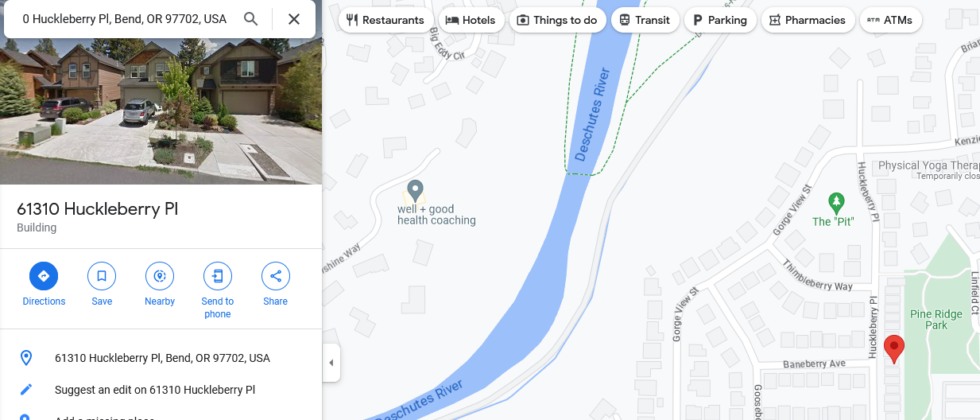Screen dimensions: 980x420
Task: Click the search magnifier icon
Action: click(x=250, y=19)
